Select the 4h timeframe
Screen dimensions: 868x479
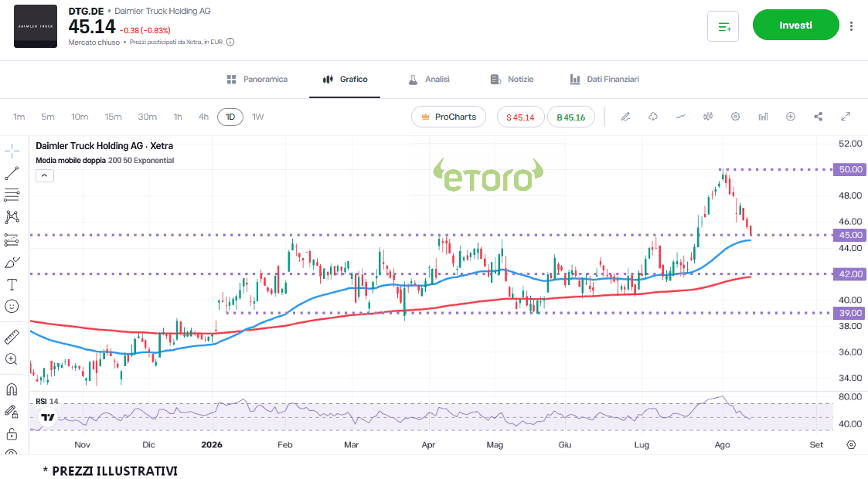[204, 117]
